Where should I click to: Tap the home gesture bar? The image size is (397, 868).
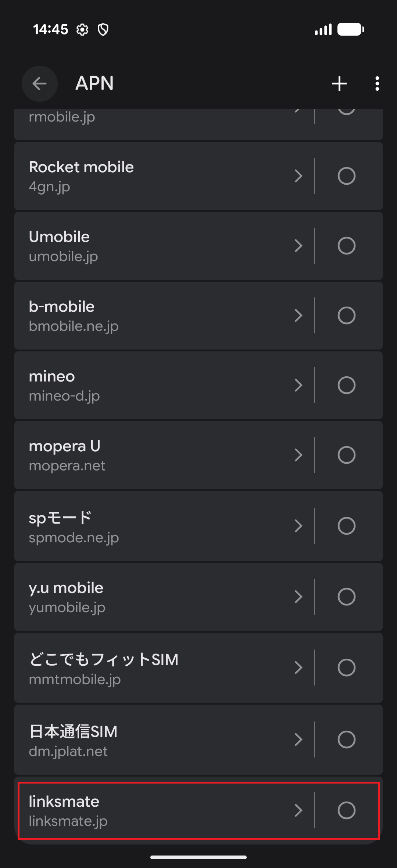pos(198,857)
